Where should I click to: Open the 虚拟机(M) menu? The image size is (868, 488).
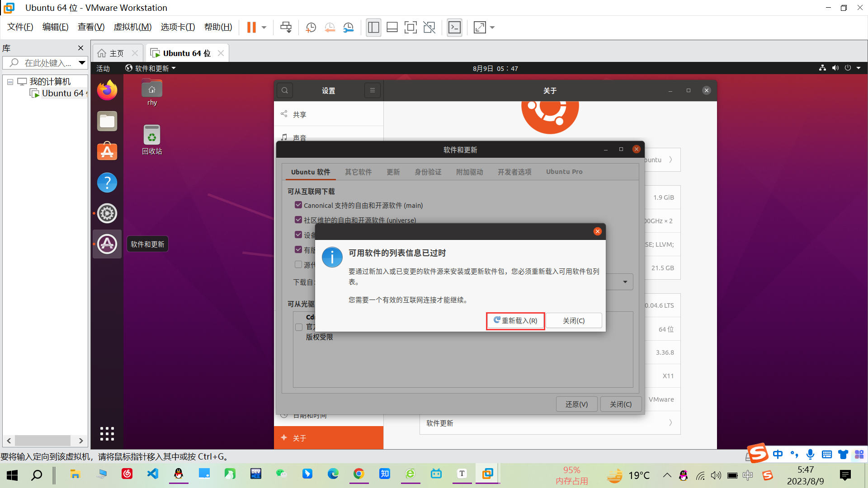click(132, 27)
